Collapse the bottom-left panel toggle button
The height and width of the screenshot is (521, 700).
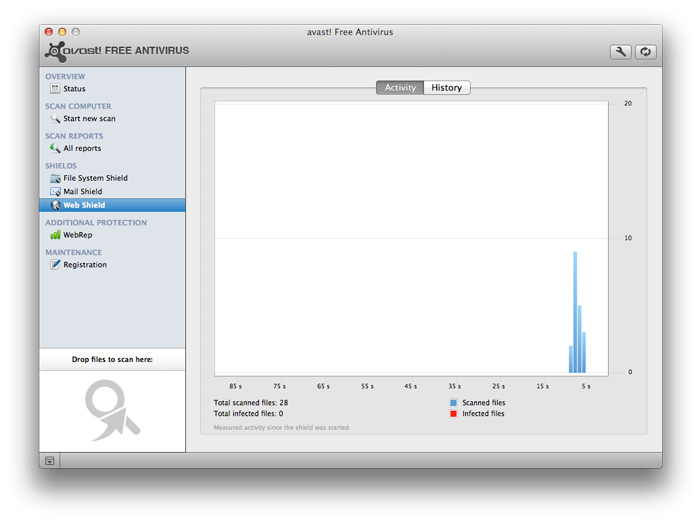[50, 460]
